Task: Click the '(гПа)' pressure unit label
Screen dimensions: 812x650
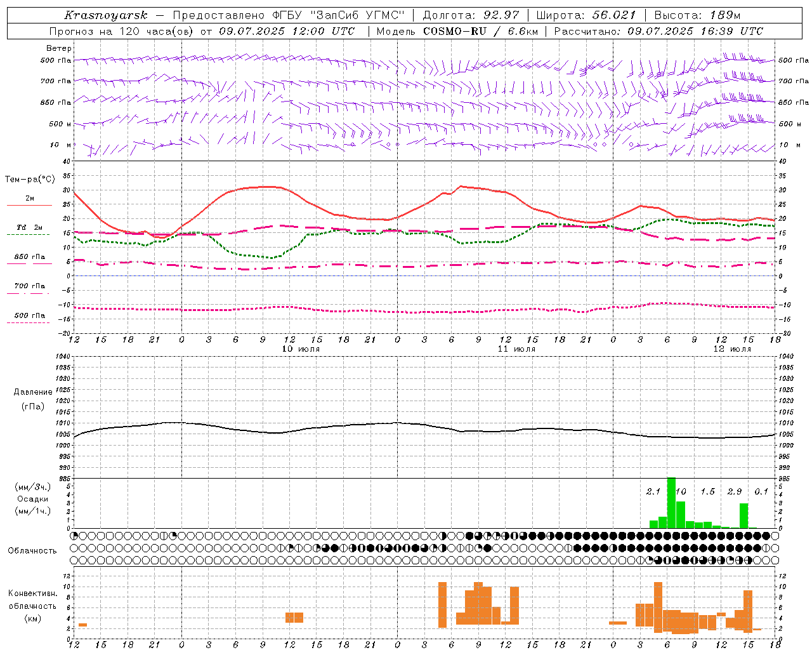Action: pyautogui.click(x=33, y=407)
